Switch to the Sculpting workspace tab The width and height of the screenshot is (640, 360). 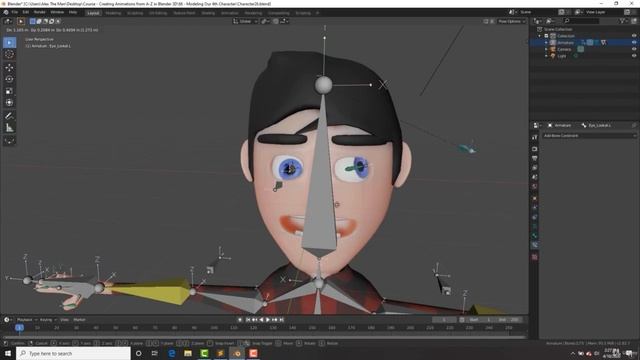(135, 13)
